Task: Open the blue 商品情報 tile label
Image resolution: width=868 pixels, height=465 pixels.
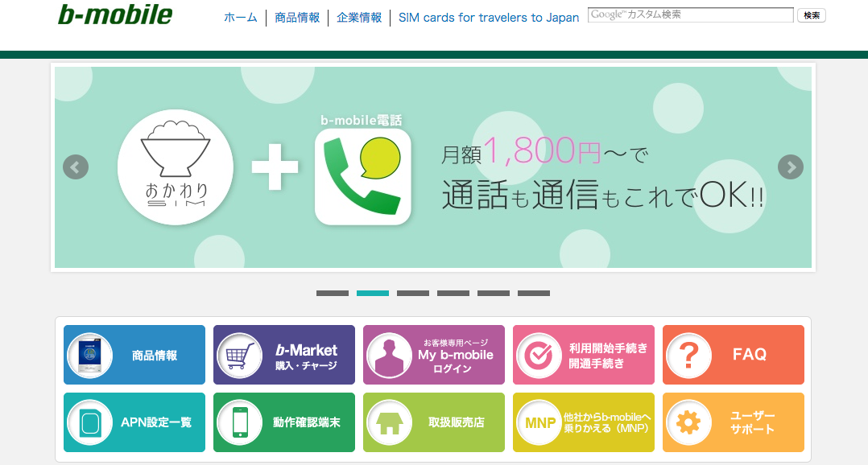Action: (x=155, y=356)
